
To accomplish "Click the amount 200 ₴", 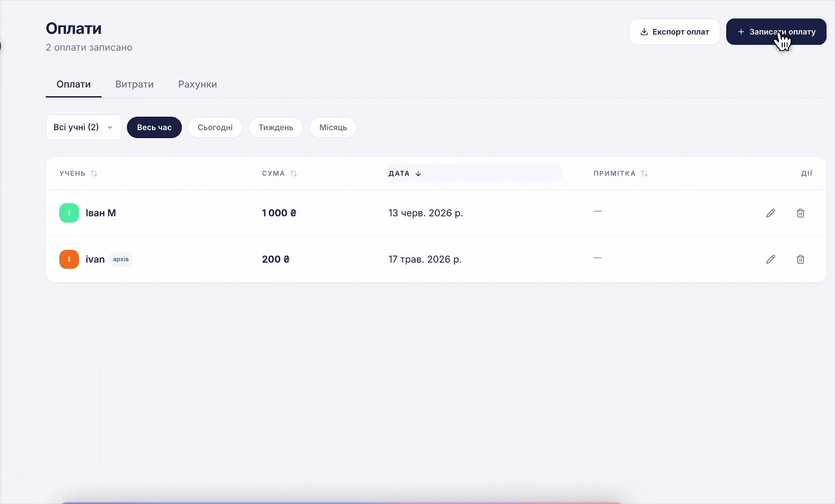I will pos(276,259).
